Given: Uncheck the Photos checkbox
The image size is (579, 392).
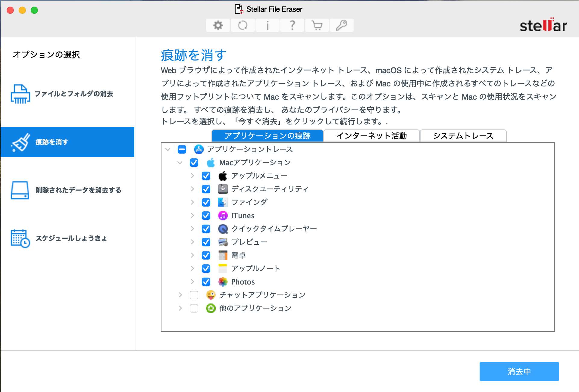Looking at the screenshot, I should coord(206,282).
